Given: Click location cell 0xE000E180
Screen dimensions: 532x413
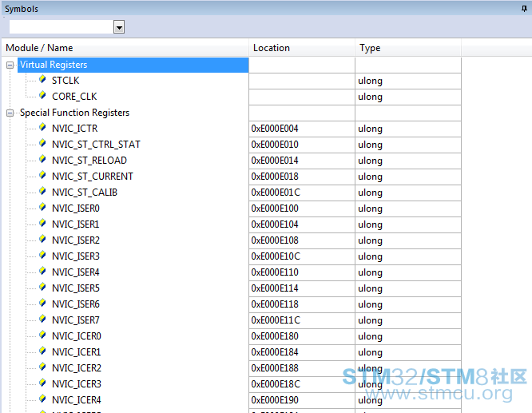Looking at the screenshot, I should 302,336.
